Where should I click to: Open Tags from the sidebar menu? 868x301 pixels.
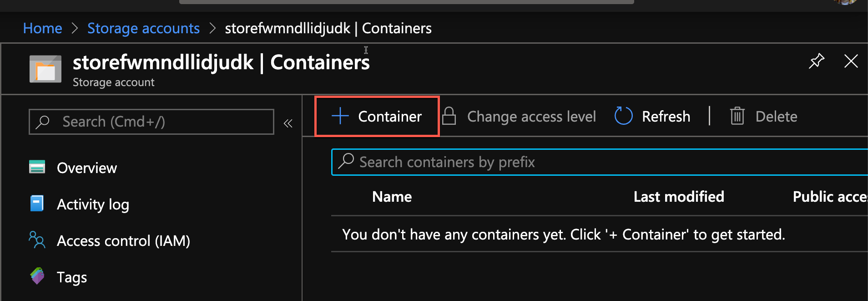[72, 277]
